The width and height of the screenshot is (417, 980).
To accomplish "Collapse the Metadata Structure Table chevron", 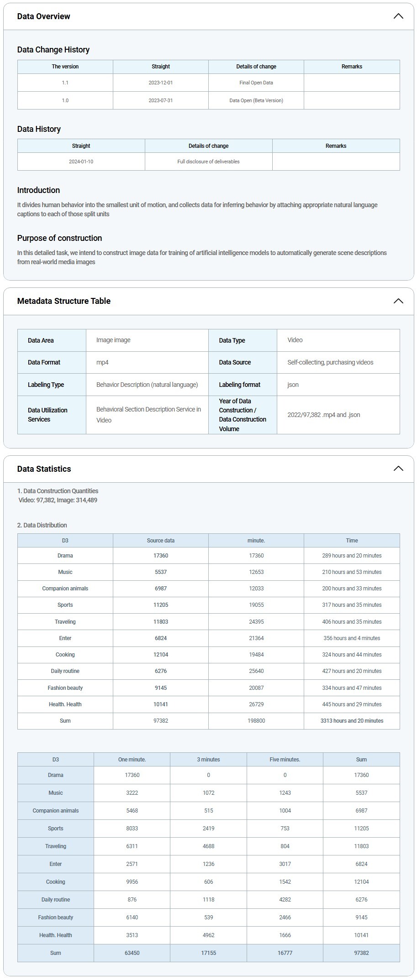I will (398, 301).
